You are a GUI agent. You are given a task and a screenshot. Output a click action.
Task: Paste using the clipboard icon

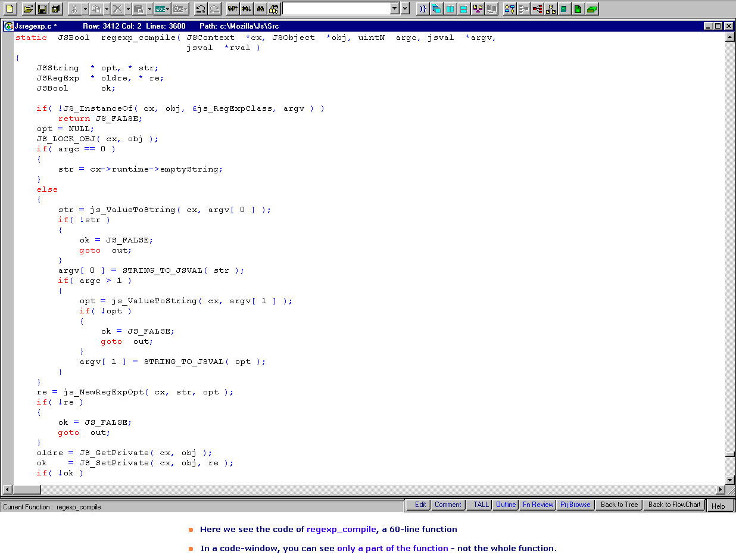(138, 9)
